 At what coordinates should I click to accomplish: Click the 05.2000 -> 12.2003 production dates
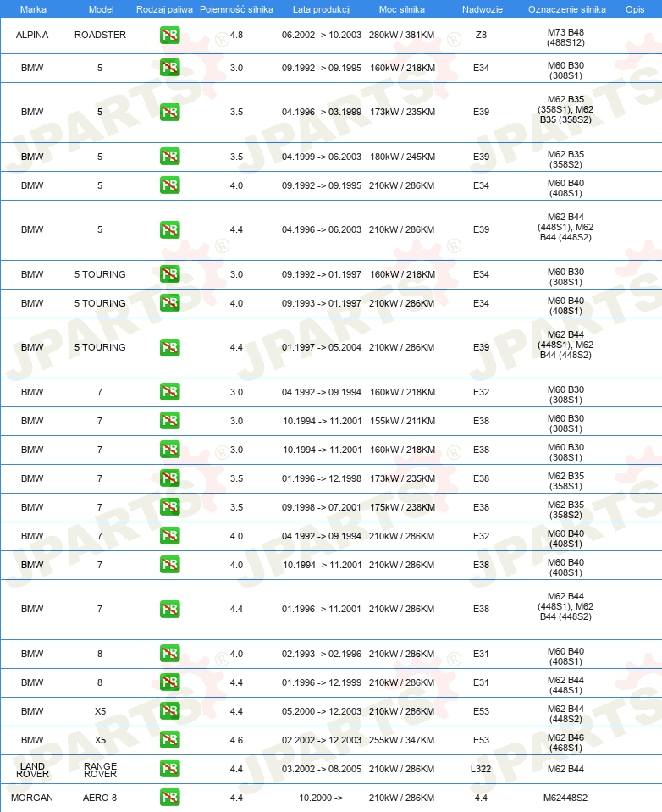pyautogui.click(x=322, y=711)
